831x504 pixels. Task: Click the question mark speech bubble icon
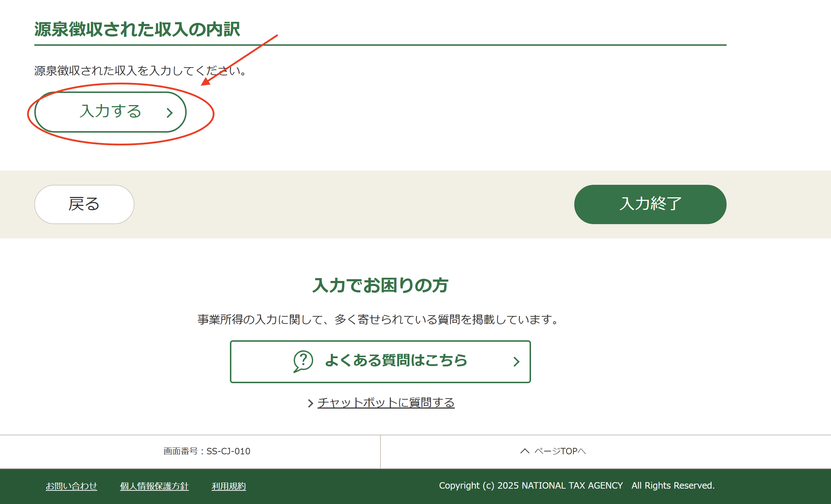(x=303, y=361)
